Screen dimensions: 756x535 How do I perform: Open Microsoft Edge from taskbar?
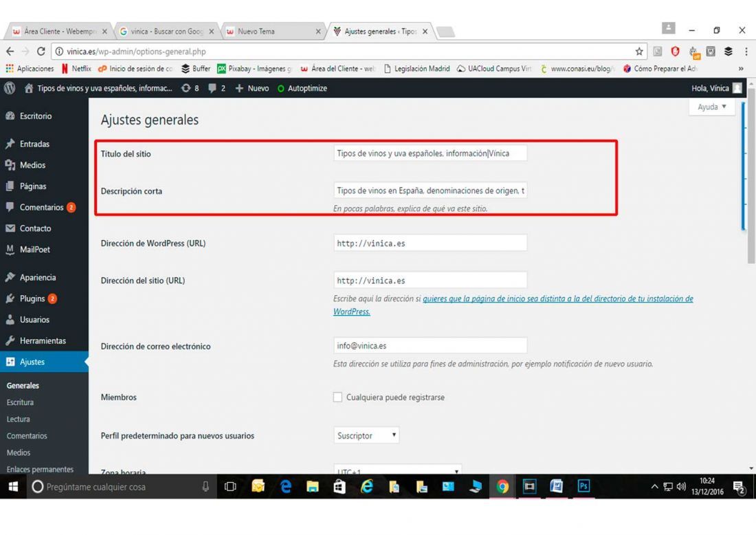click(x=285, y=487)
